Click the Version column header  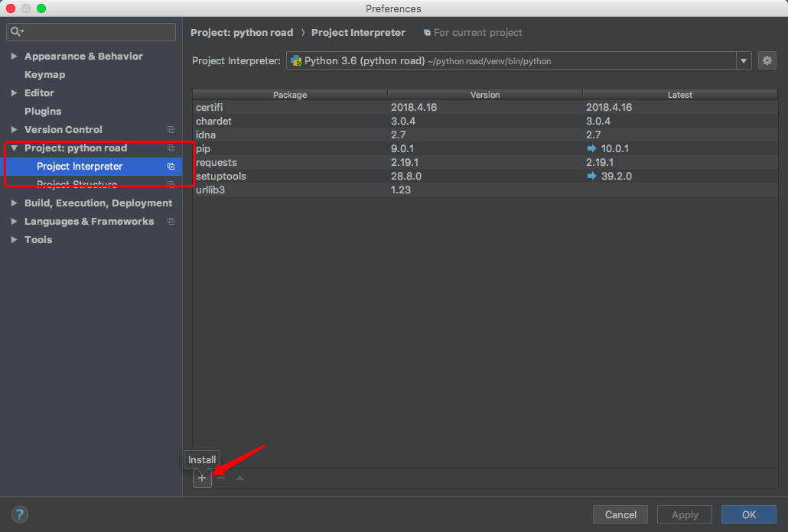(x=485, y=95)
